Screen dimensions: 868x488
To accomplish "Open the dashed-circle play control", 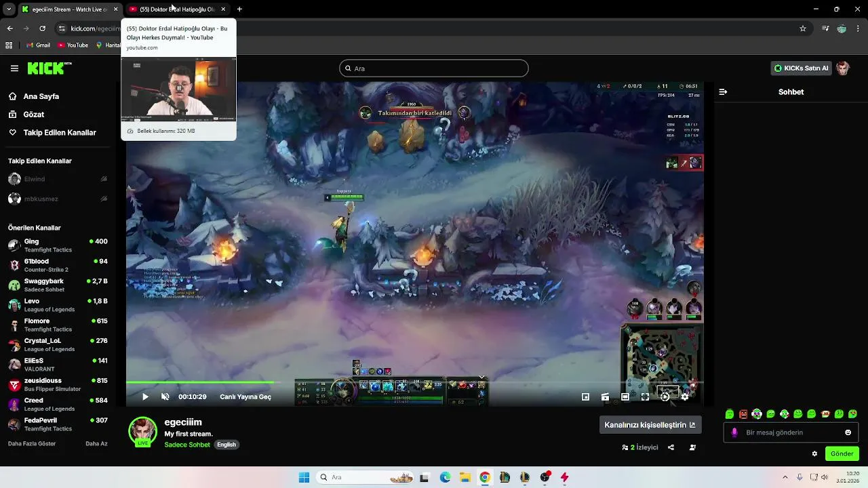I will click(x=665, y=397).
